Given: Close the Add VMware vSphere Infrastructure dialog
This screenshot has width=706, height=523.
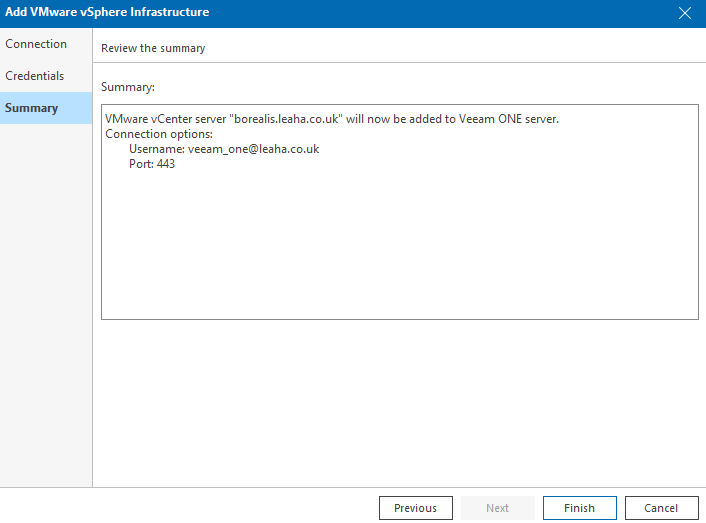Looking at the screenshot, I should pyautogui.click(x=684, y=13).
